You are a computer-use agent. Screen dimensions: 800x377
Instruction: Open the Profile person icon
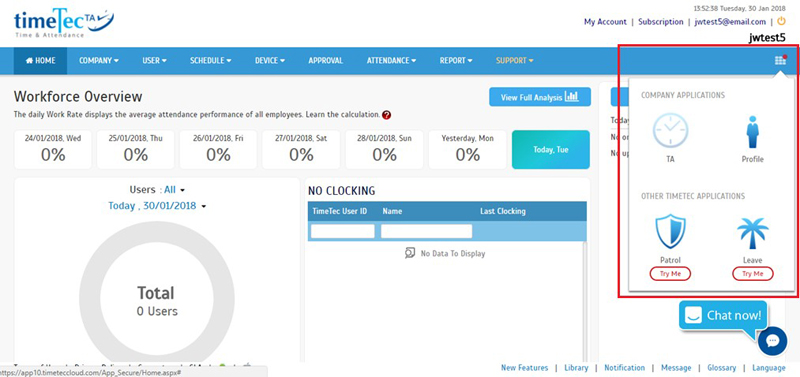pyautogui.click(x=753, y=131)
